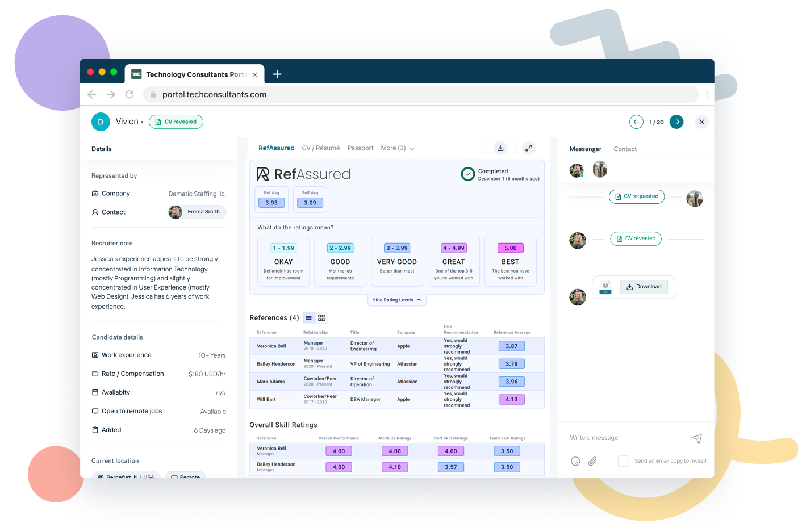Attach a file in Messenger
798x532 pixels.
coord(592,461)
